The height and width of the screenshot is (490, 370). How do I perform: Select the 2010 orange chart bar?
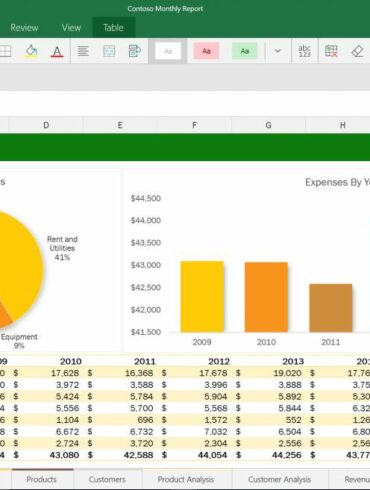point(266,297)
